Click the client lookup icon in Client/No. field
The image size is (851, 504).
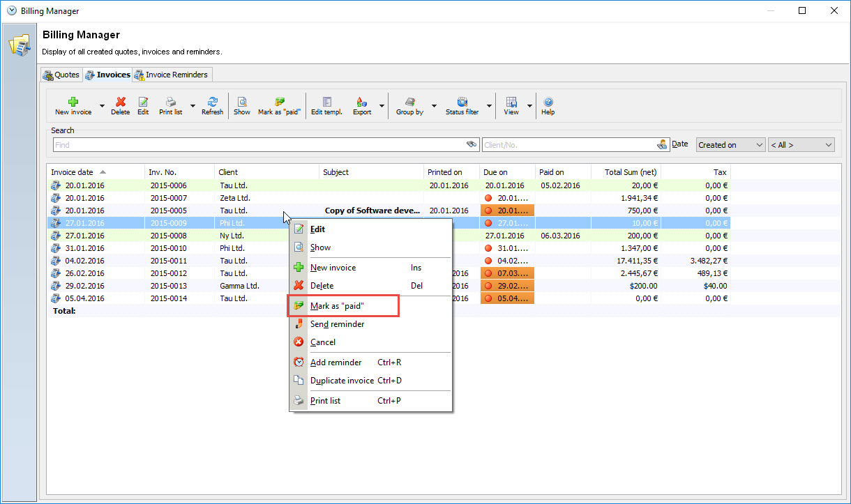click(x=662, y=145)
